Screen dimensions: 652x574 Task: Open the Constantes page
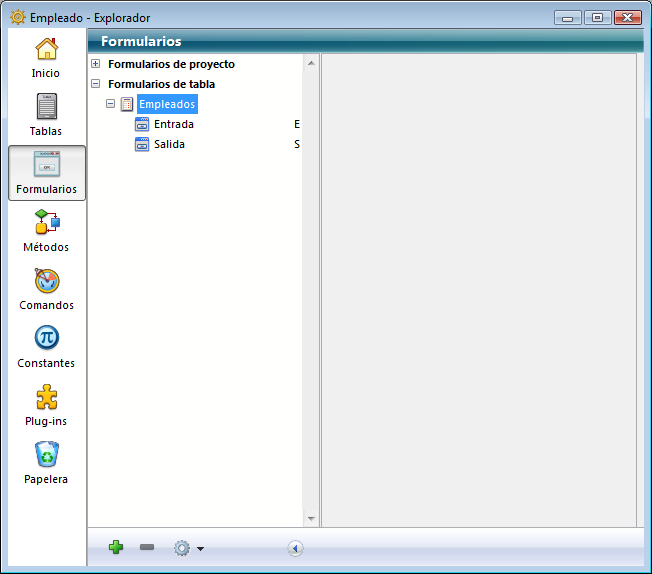pyautogui.click(x=46, y=347)
